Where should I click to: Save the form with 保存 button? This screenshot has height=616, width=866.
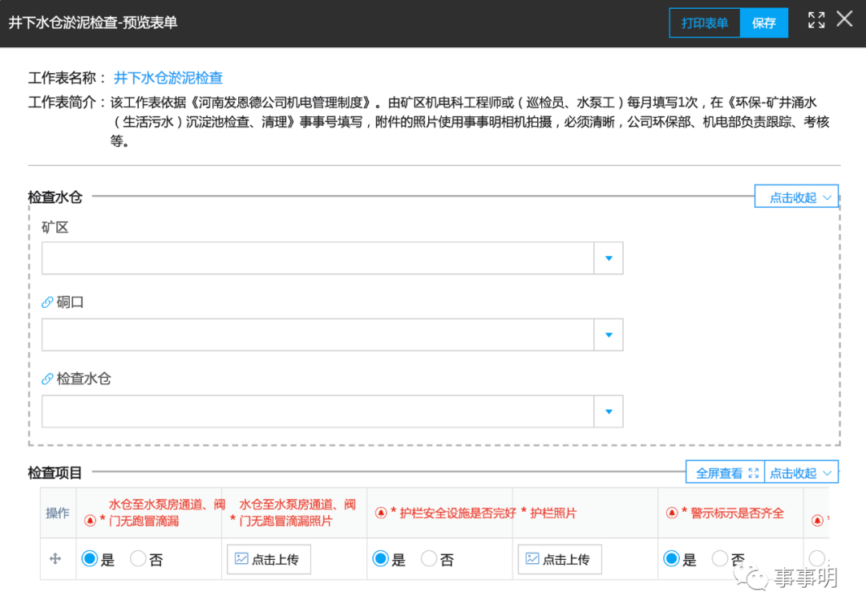click(x=764, y=23)
